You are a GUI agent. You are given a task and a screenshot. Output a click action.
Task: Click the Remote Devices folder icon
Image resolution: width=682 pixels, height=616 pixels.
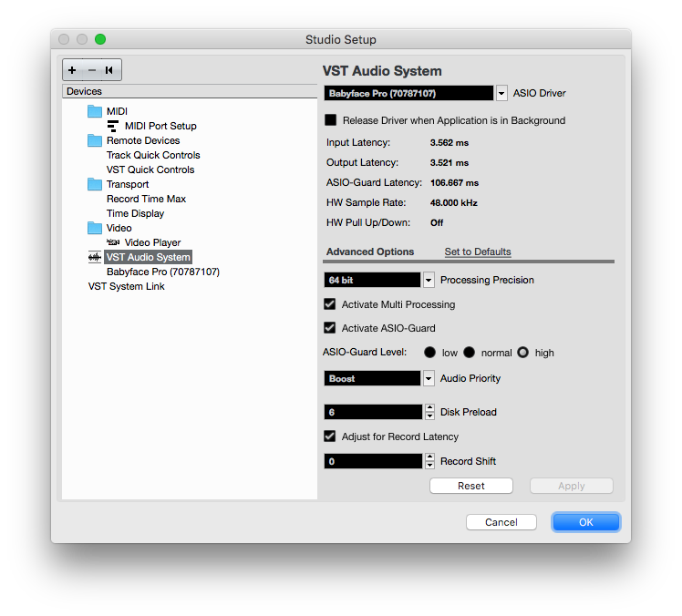(95, 140)
